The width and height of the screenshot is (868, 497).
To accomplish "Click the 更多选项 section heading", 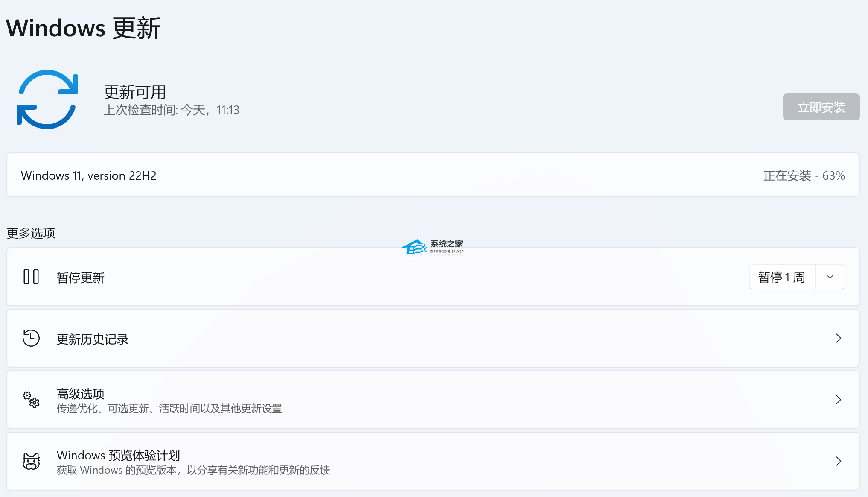I will (x=31, y=233).
